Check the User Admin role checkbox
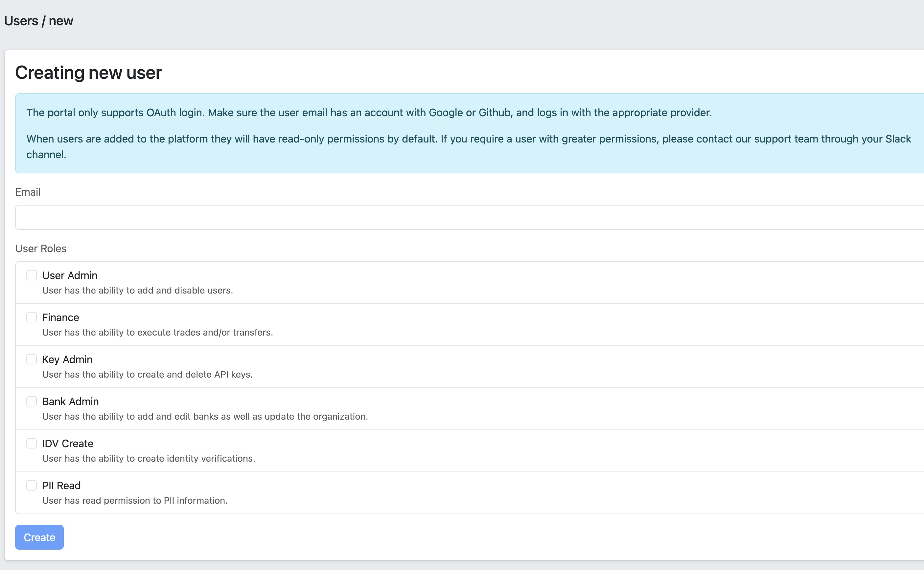 point(31,275)
